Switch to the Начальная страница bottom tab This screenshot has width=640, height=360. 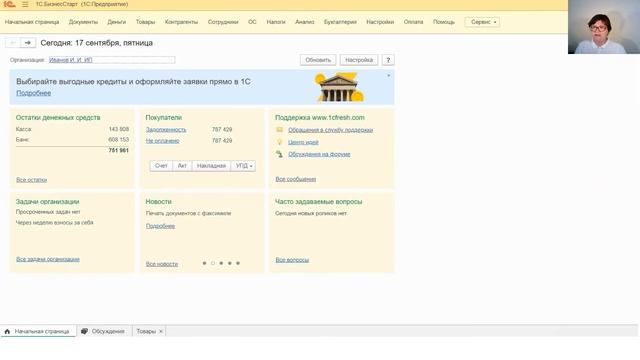pyautogui.click(x=38, y=331)
